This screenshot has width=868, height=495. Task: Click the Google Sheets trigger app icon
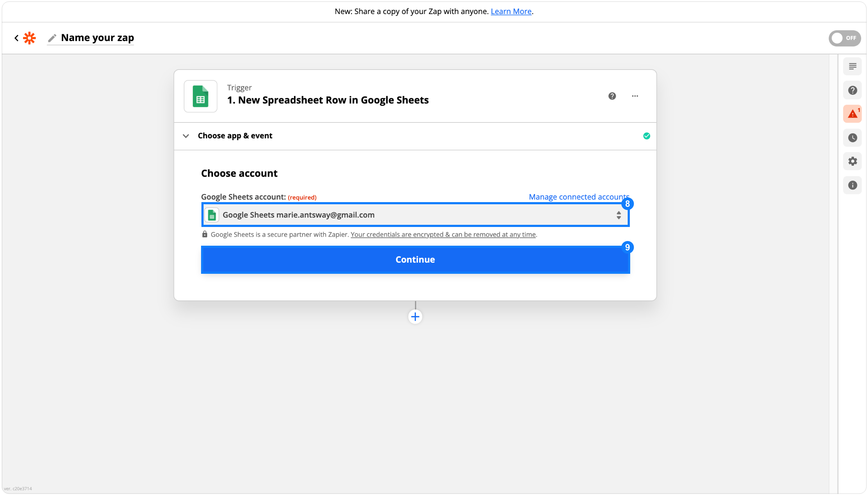click(x=201, y=96)
